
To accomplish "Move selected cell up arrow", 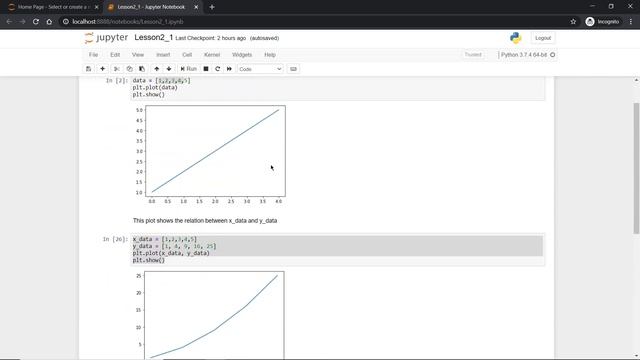I will (157, 69).
